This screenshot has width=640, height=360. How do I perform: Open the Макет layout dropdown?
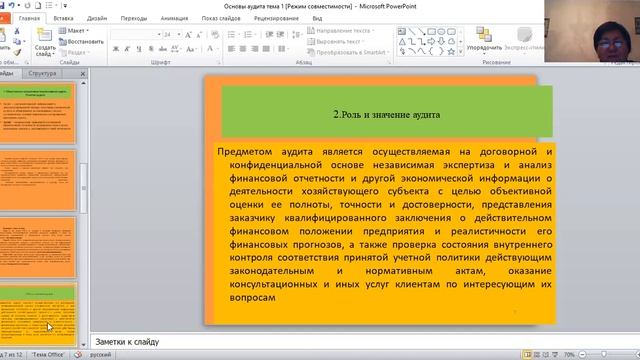(x=73, y=31)
